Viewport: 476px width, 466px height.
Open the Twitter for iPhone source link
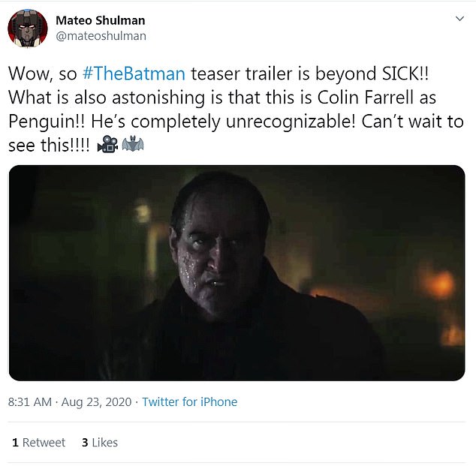tap(189, 401)
